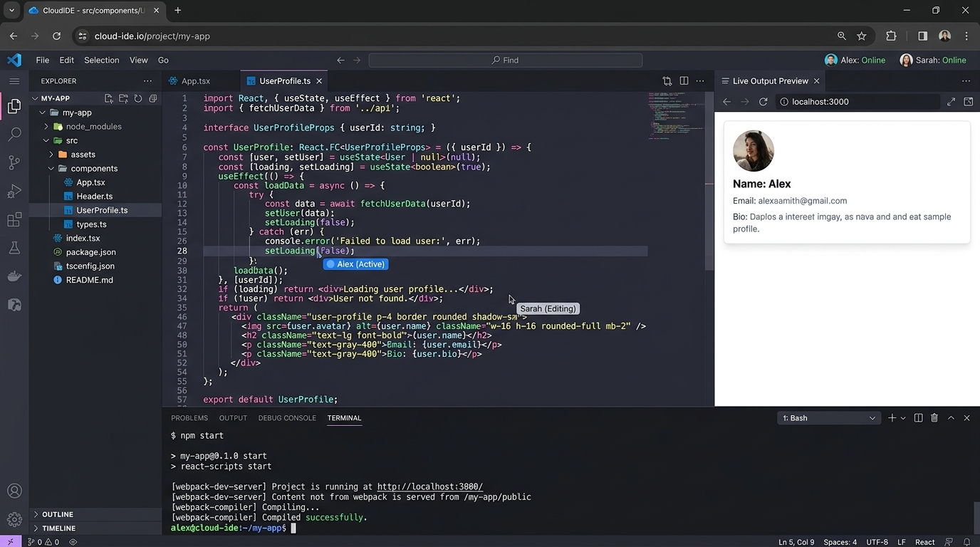Expand the TIMELINE section
Image resolution: width=980 pixels, height=547 pixels.
tap(58, 528)
